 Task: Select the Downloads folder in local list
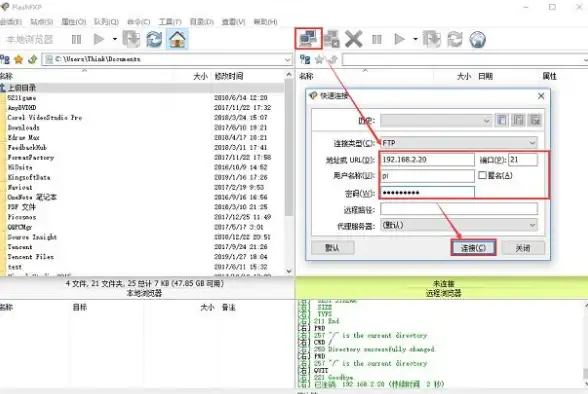[x=23, y=127]
